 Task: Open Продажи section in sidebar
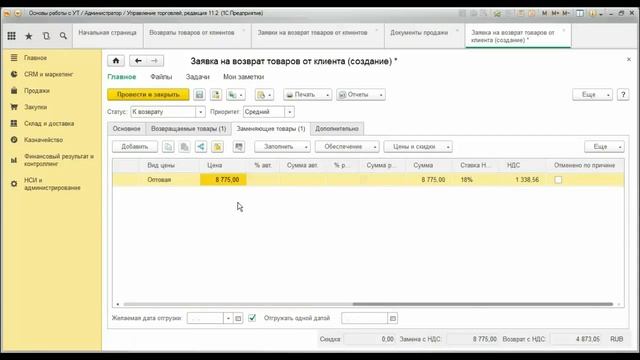[37, 91]
